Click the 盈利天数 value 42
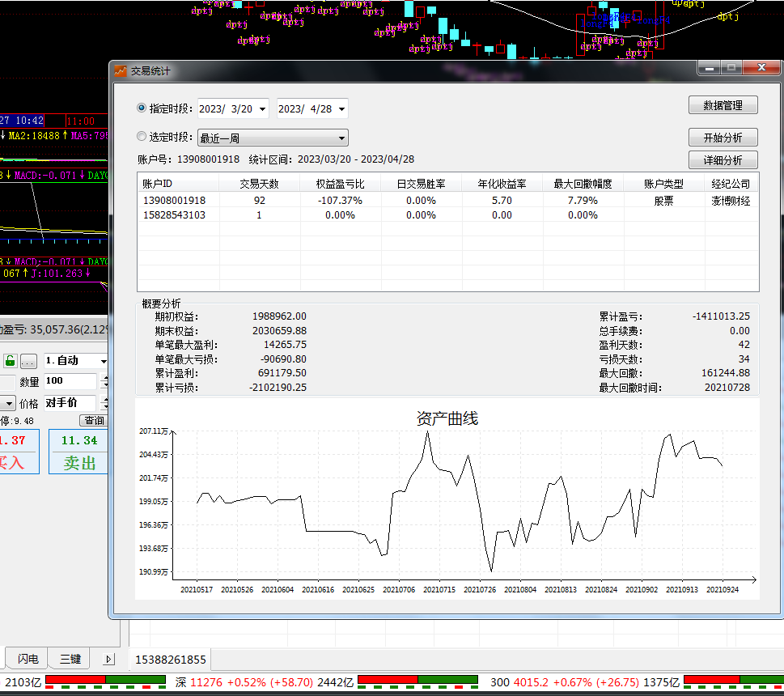 [744, 345]
